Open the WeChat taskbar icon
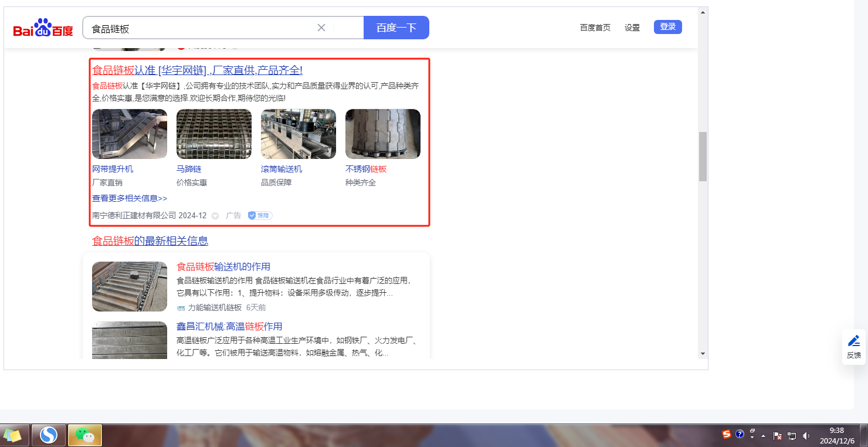 coord(85,435)
